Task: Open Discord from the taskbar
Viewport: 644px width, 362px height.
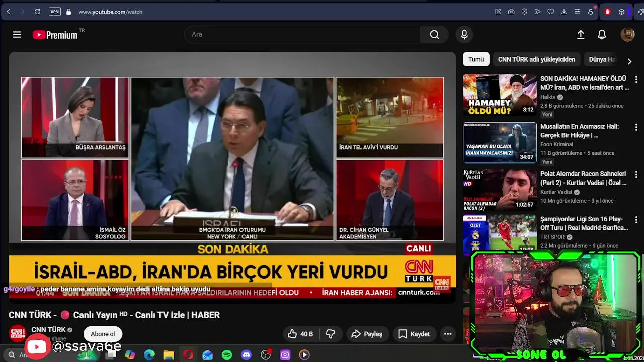Action: click(246, 355)
